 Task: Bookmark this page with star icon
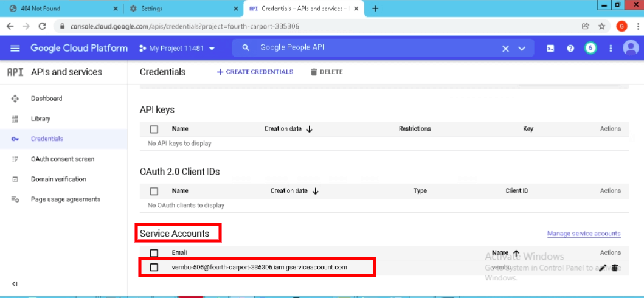[601, 26]
